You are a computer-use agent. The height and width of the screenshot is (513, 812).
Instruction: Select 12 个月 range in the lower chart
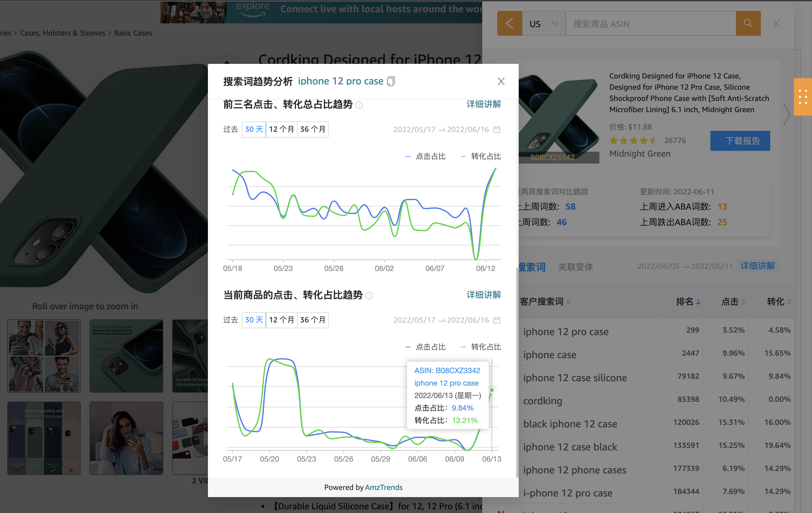281,320
